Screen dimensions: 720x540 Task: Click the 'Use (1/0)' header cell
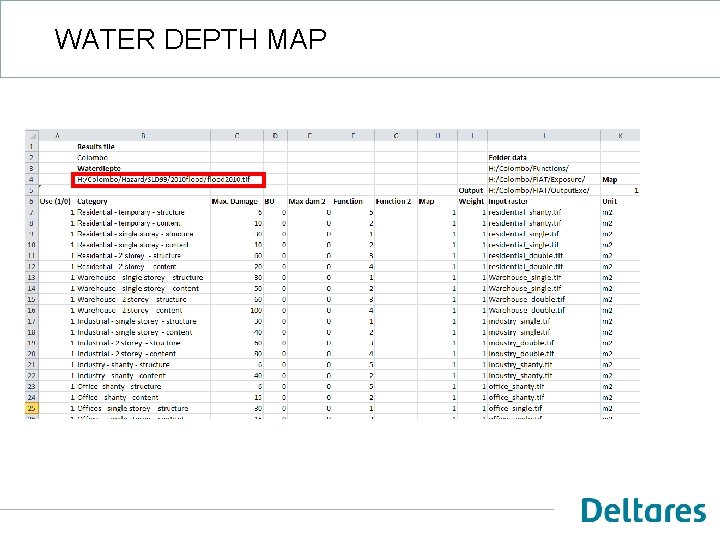point(55,201)
